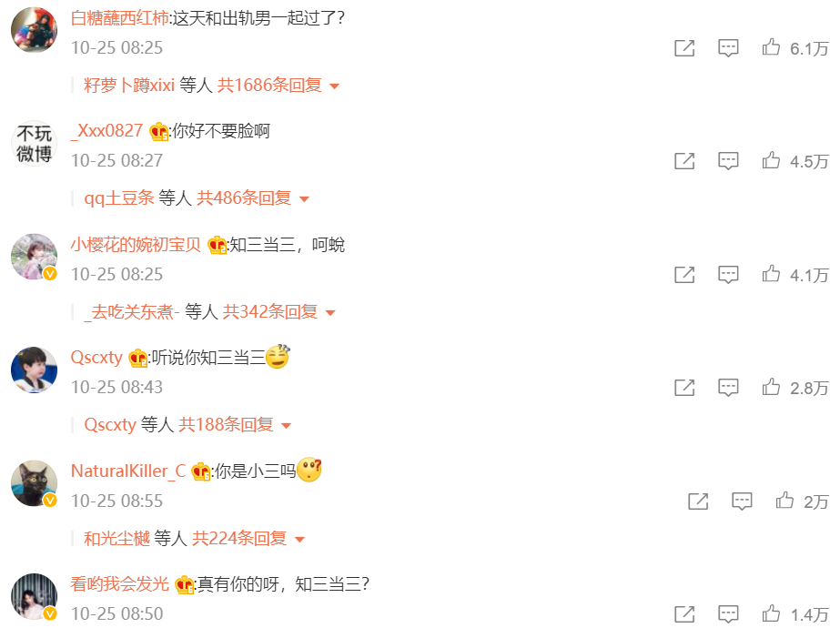Visit replier 籽萝卜蹲xixi's profile

[129, 86]
